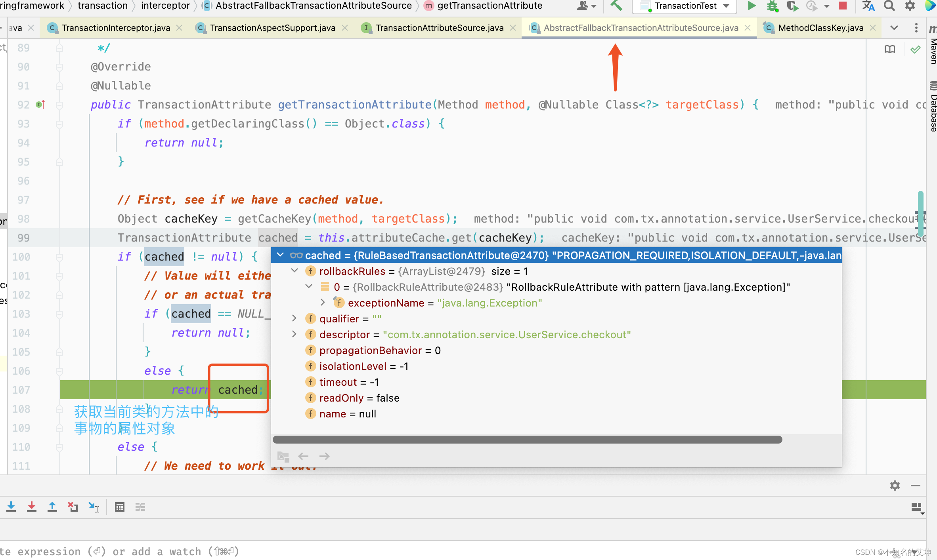Click the user account icon in the toolbar
This screenshot has height=560, width=937.
[583, 6]
